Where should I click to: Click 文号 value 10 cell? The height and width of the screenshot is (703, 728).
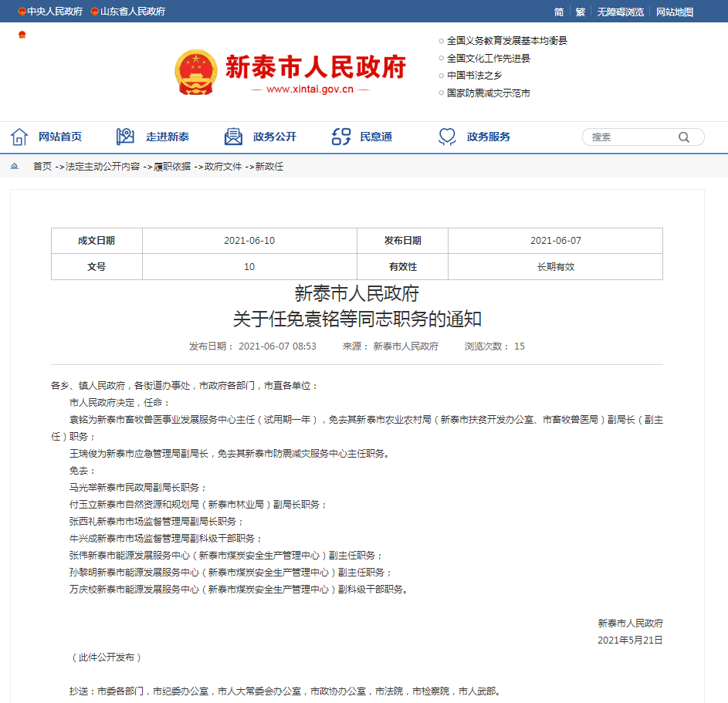click(x=249, y=267)
